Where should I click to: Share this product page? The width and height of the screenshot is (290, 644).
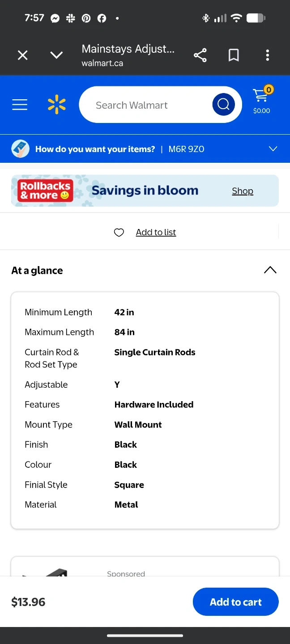pyautogui.click(x=200, y=55)
